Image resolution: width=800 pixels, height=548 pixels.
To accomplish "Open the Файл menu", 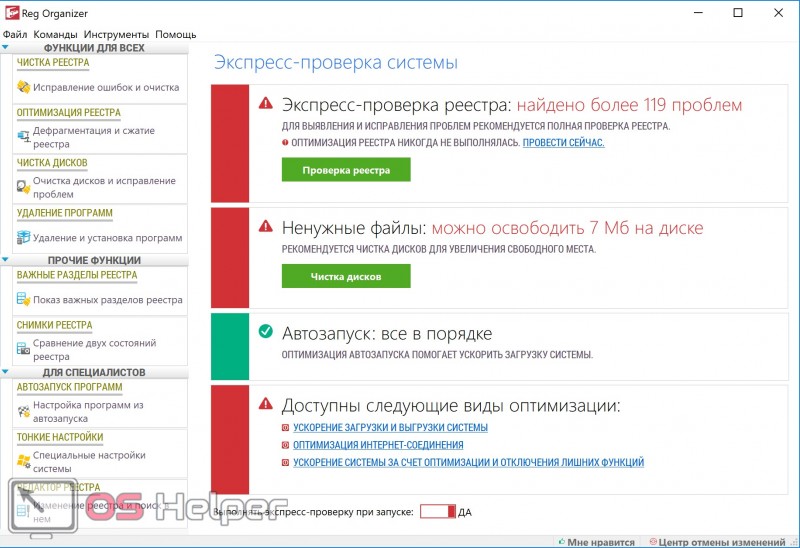I will click(x=15, y=34).
